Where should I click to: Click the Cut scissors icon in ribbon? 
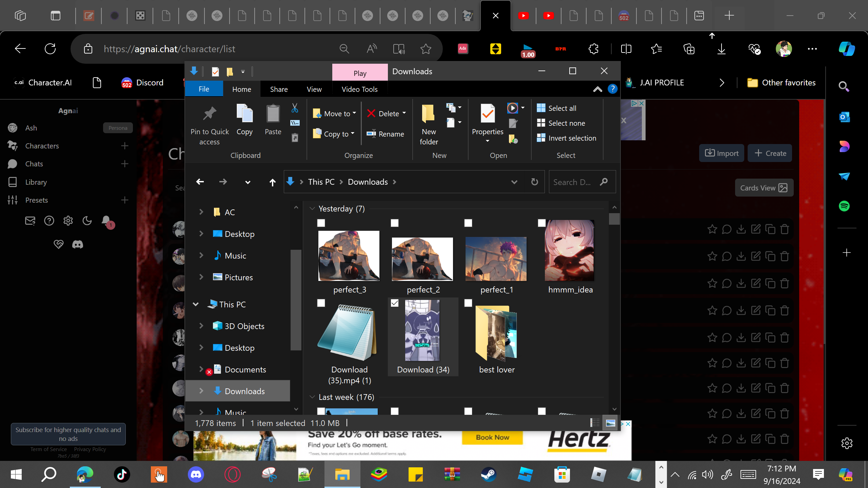tap(295, 108)
